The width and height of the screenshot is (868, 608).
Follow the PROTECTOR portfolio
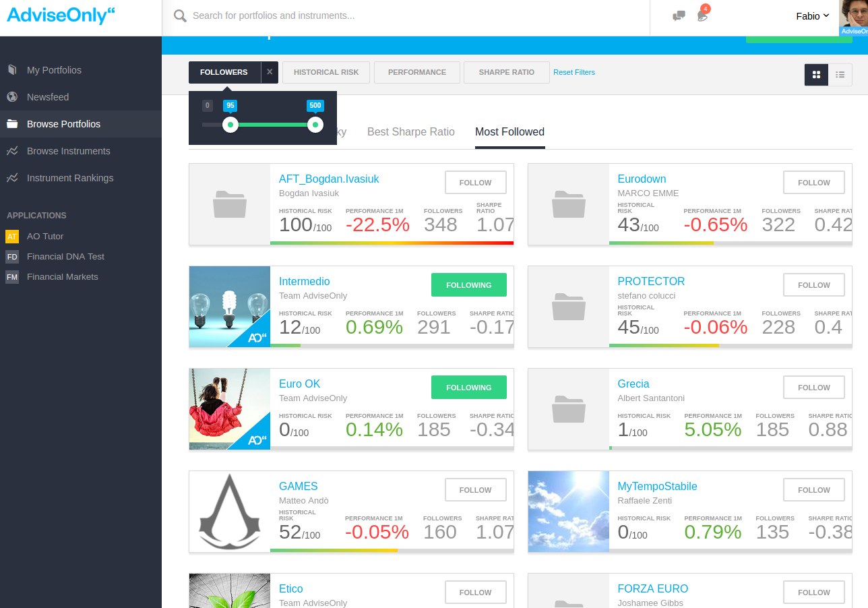814,285
